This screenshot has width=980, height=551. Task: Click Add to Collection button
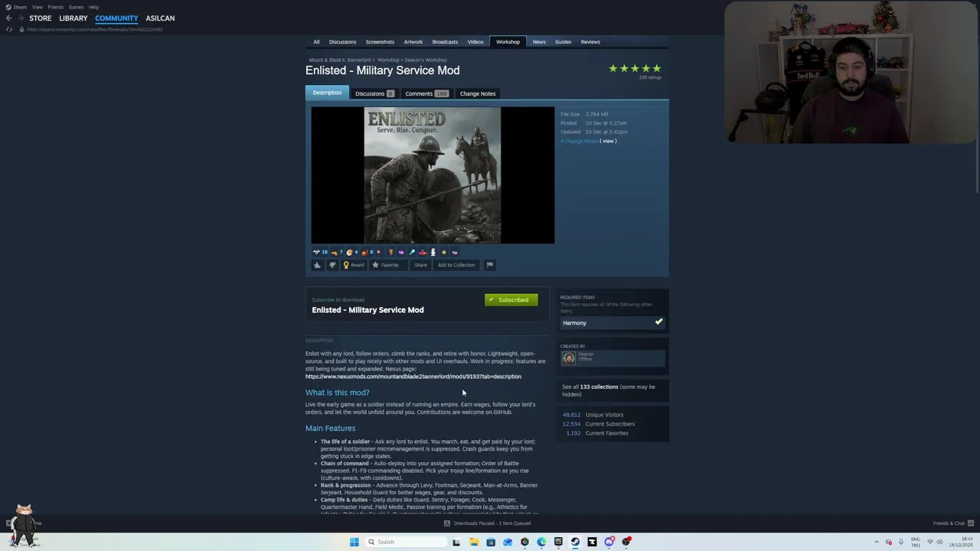456,265
